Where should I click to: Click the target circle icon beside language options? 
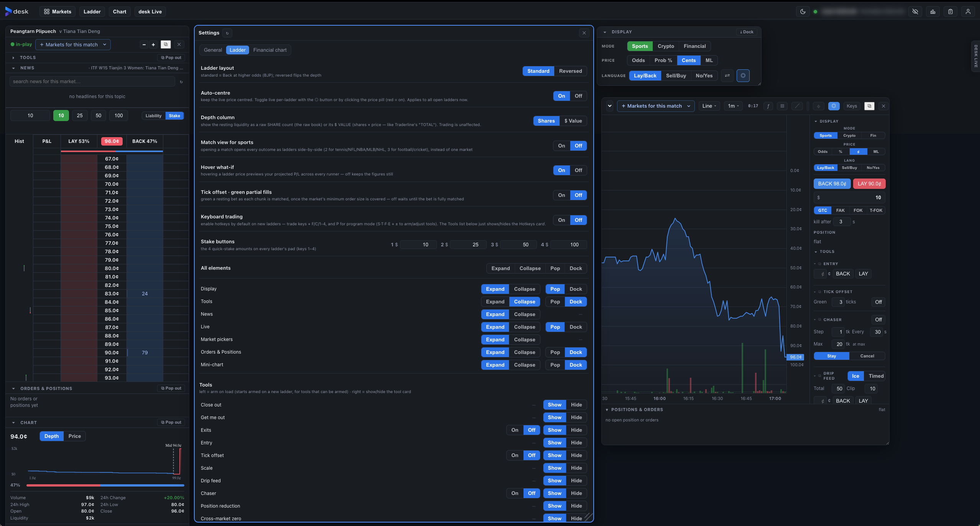click(743, 75)
